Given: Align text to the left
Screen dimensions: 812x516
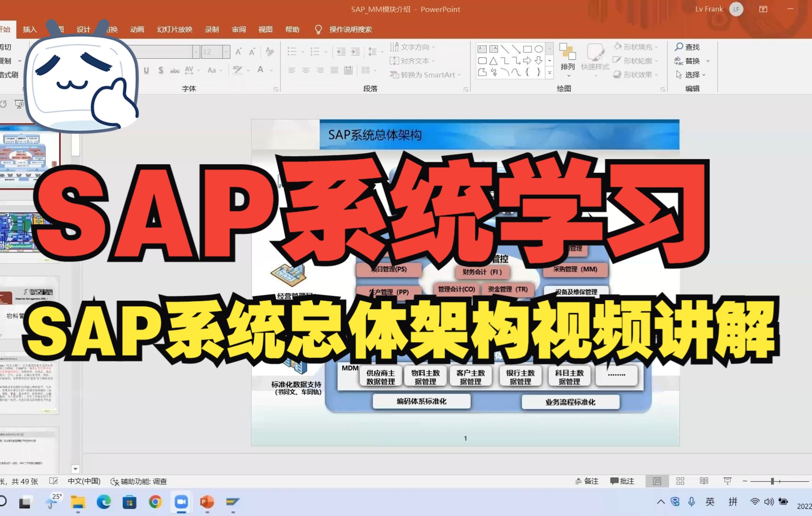Looking at the screenshot, I should point(292,70).
